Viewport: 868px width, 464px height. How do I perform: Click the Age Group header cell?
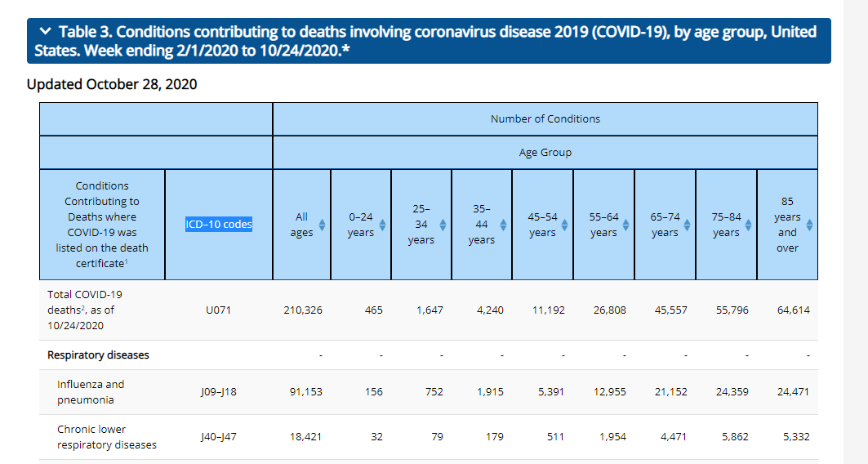point(545,152)
